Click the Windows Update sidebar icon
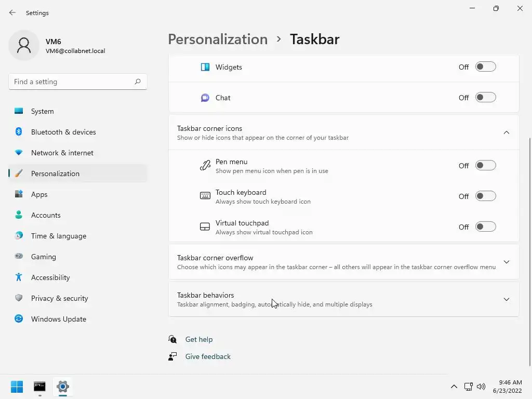Viewport: 532px width, 399px height. pyautogui.click(x=19, y=319)
